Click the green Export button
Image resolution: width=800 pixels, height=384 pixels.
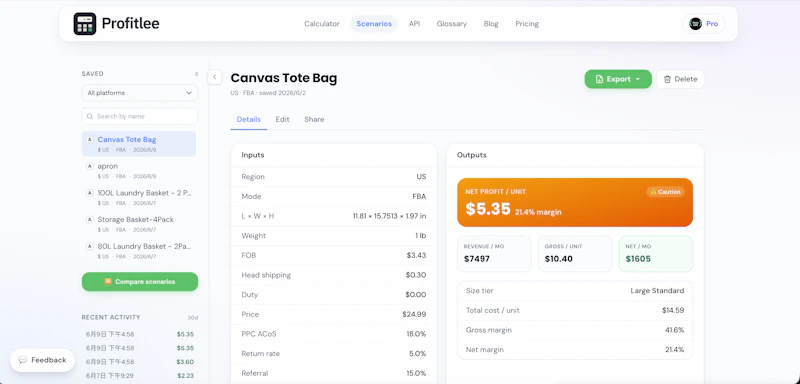tap(618, 79)
